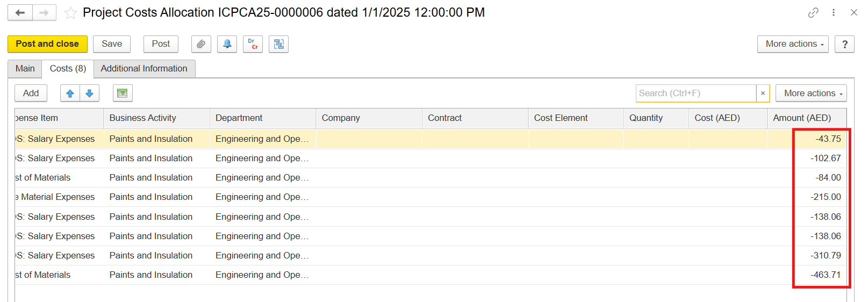868x302 pixels.
Task: Click the reminder bell icon
Action: 227,44
